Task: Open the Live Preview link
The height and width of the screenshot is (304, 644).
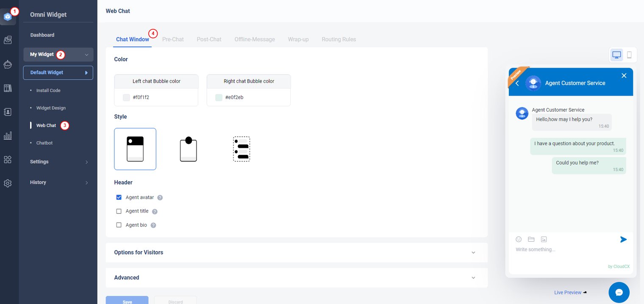Action: click(568, 293)
